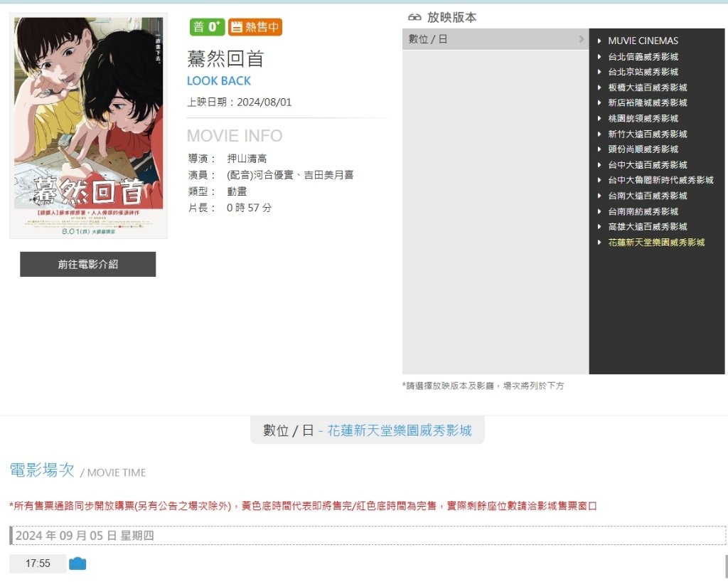Choose 台北信義威秀影城 cinema
Image resolution: width=728 pixels, height=582 pixels.
[643, 57]
